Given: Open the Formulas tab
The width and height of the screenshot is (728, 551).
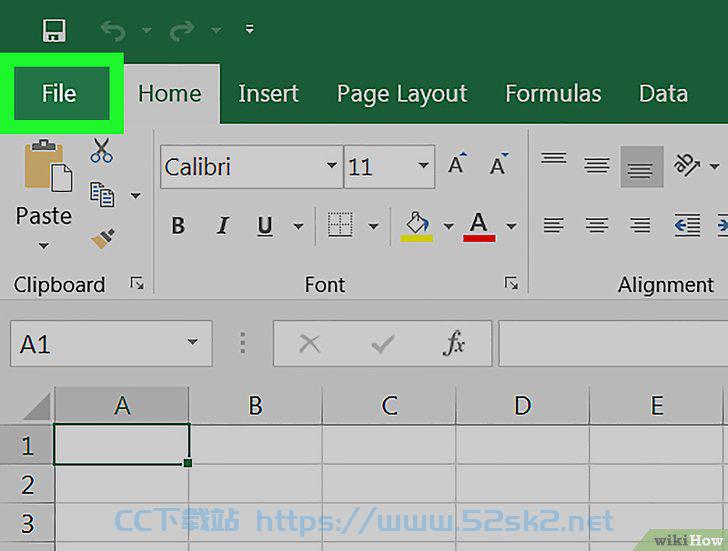Looking at the screenshot, I should tap(553, 93).
